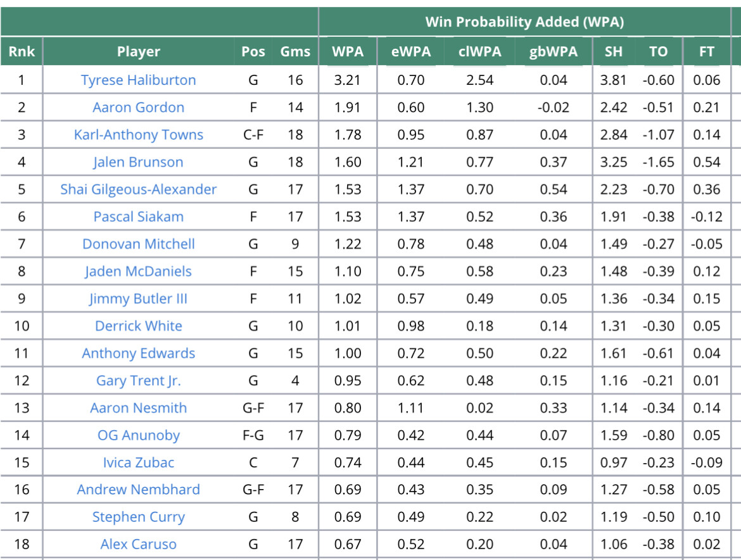Click the Gms column header
The height and width of the screenshot is (560, 741).
tap(295, 52)
